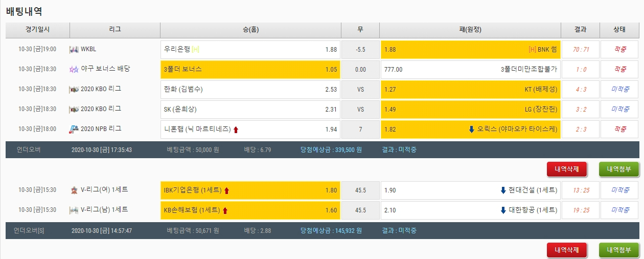Select the 3폴더 보너스 highlighted cell
The width and height of the screenshot is (644, 259).
pos(250,70)
